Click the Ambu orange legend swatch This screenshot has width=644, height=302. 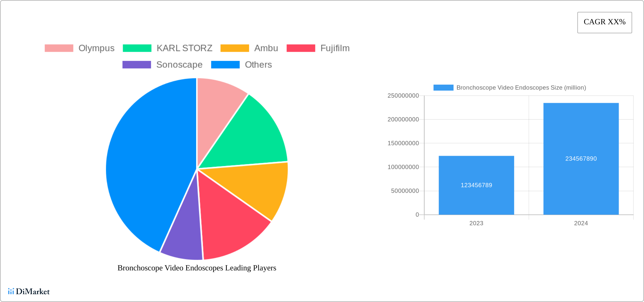(234, 48)
